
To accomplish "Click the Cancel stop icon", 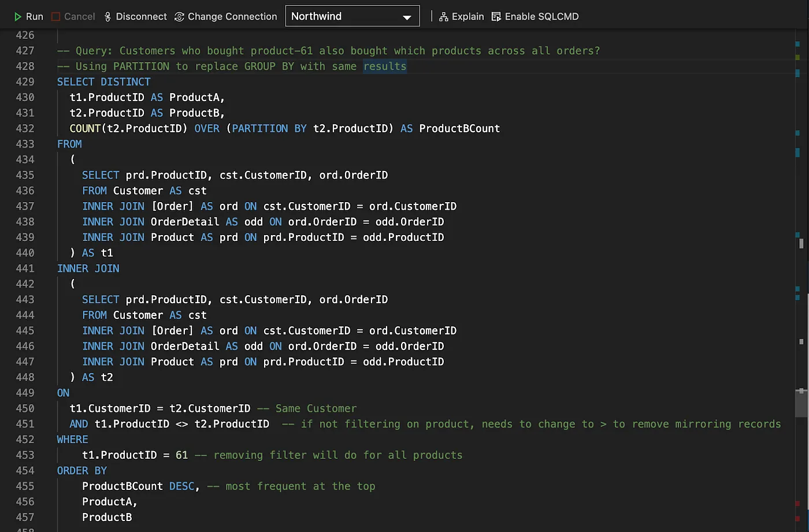I will click(x=56, y=17).
